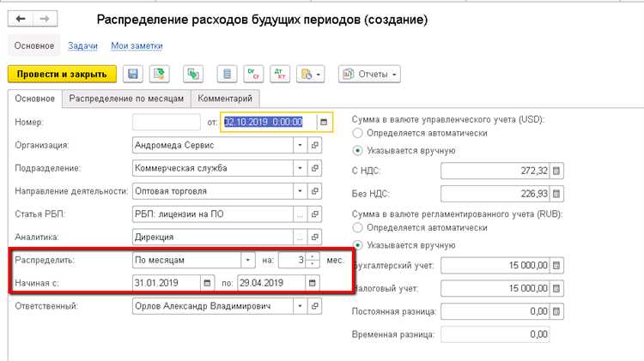Expand the Распределить По месяцам dropdown
Screen dimensions: 644x361
click(x=247, y=260)
